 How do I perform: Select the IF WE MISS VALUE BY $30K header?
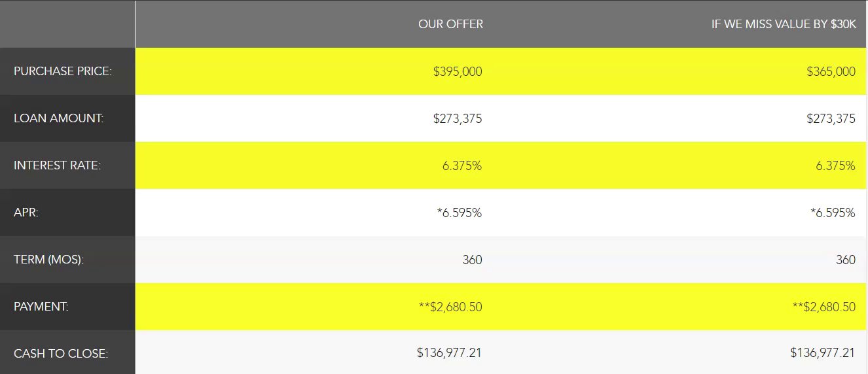click(x=784, y=24)
